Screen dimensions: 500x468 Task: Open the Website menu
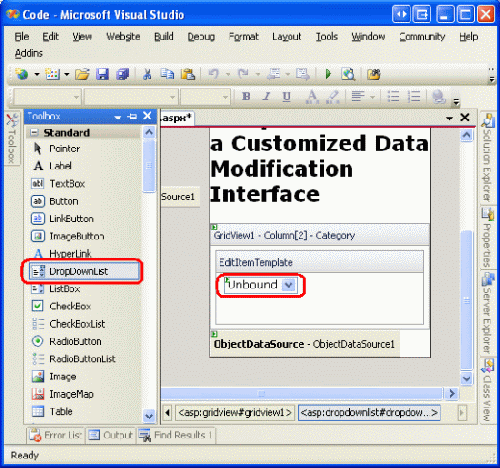123,36
